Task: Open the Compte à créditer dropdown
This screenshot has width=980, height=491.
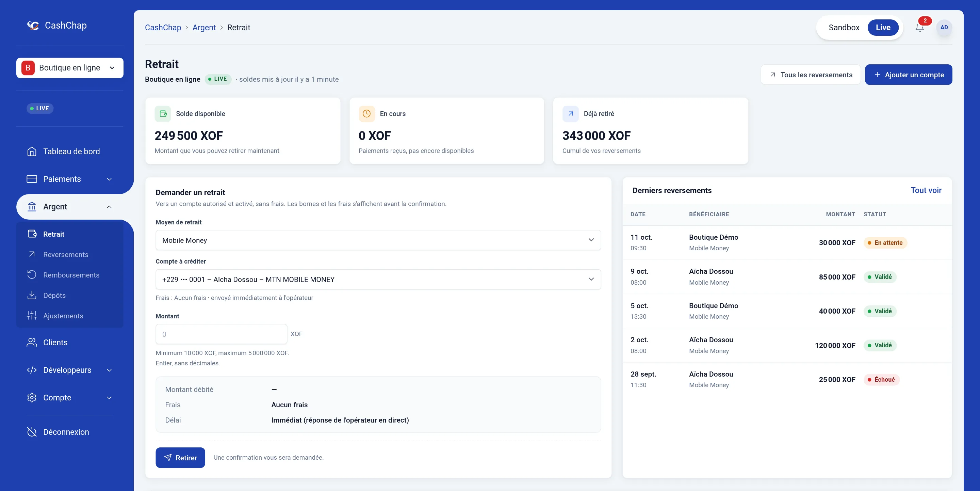Action: (x=378, y=279)
